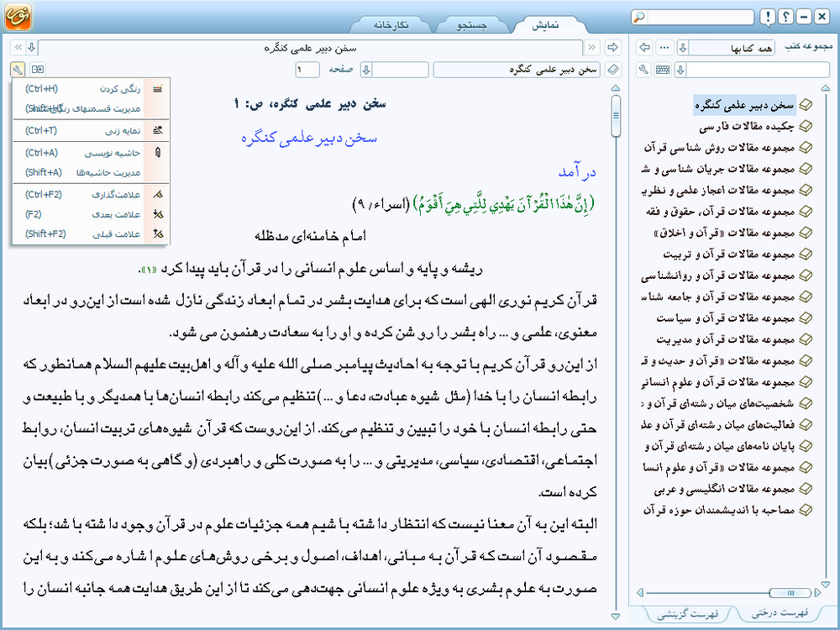Open the question mark help button
Viewport: 840px width, 630px height.
tap(786, 17)
